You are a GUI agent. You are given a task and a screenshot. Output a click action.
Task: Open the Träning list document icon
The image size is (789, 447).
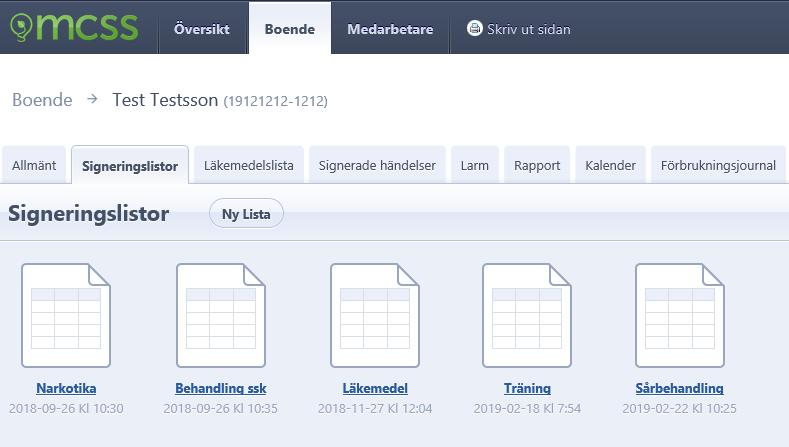tap(527, 316)
